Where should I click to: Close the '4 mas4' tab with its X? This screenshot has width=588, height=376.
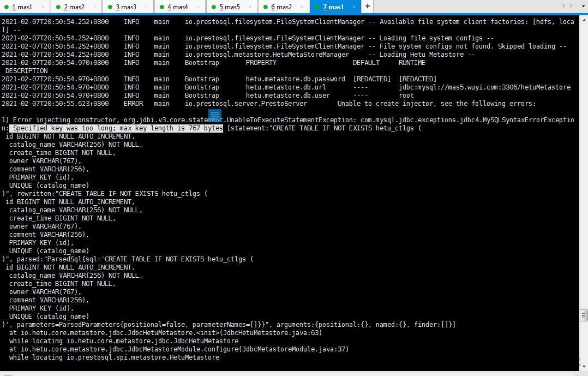tap(199, 7)
